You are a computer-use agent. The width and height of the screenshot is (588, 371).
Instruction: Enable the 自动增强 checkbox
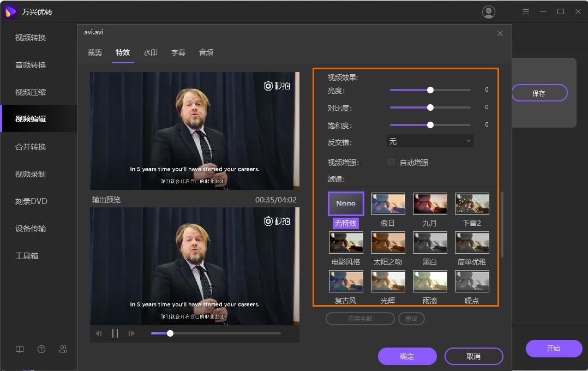391,162
